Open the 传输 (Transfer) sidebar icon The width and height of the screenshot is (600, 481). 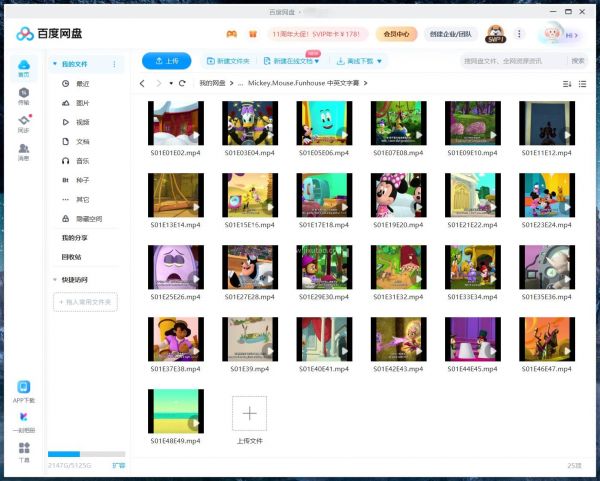[23, 95]
